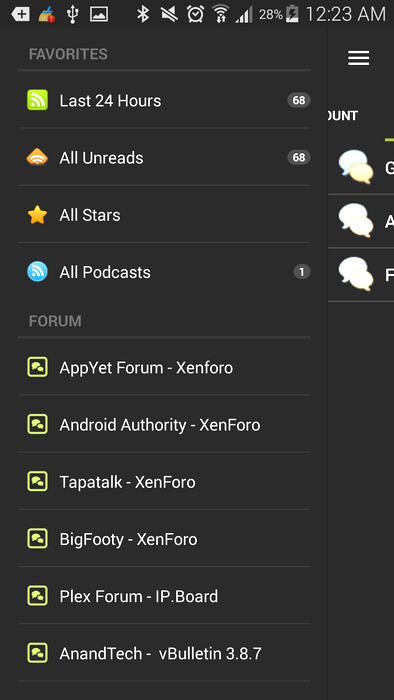Tap the hamburger menu icon

[x=359, y=58]
